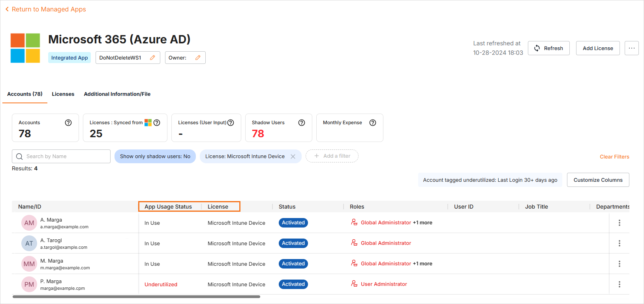644x304 pixels.
Task: Switch to the Accounts (78) tab
Action: [25, 94]
